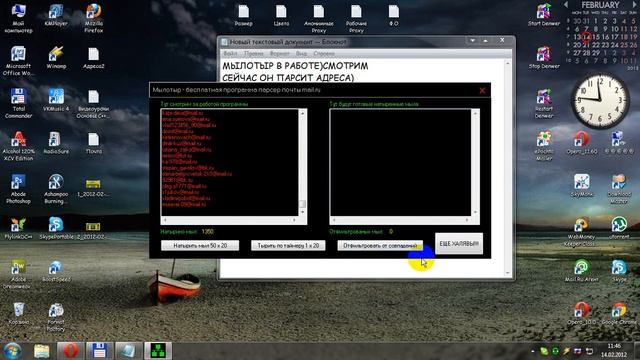This screenshot has width=640, height=360.
Task: Go to next month in calendar gadget
Action: tap(634, 5)
